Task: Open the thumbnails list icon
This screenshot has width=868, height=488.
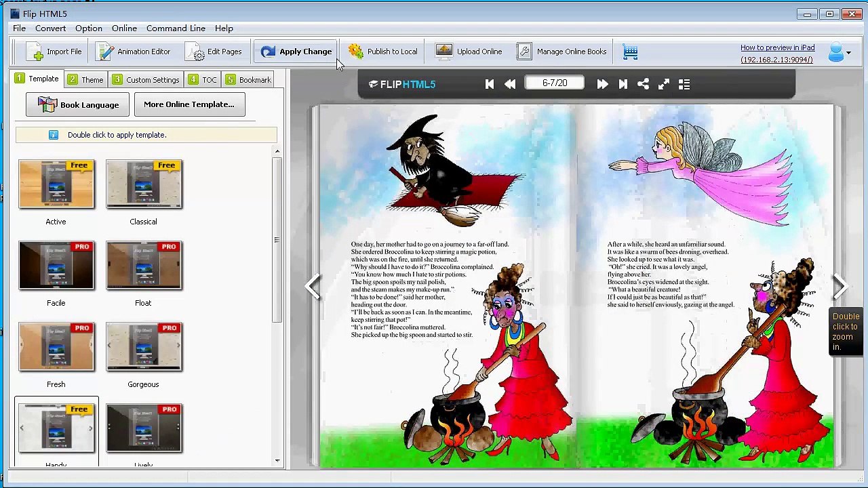Action: tap(684, 84)
